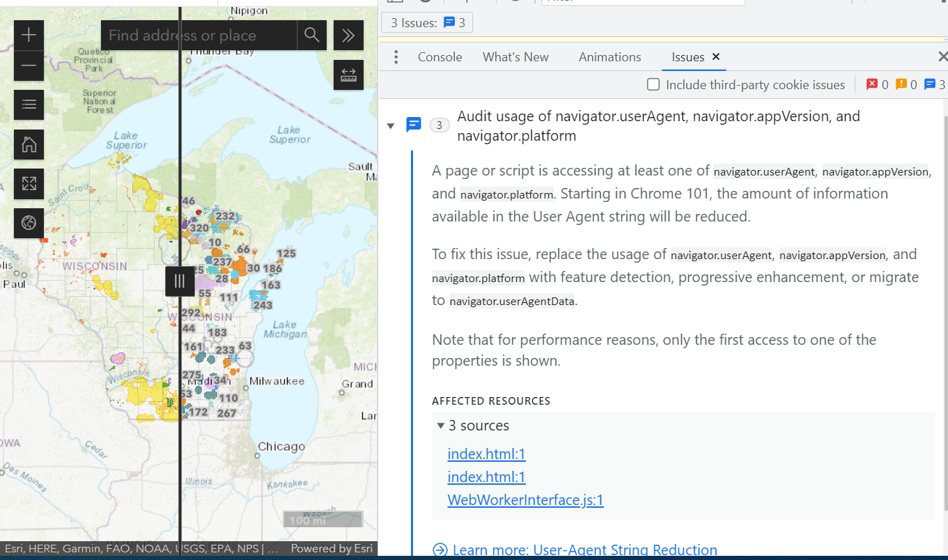The height and width of the screenshot is (560, 948).
Task: Open the map layer list button
Action: point(29,104)
